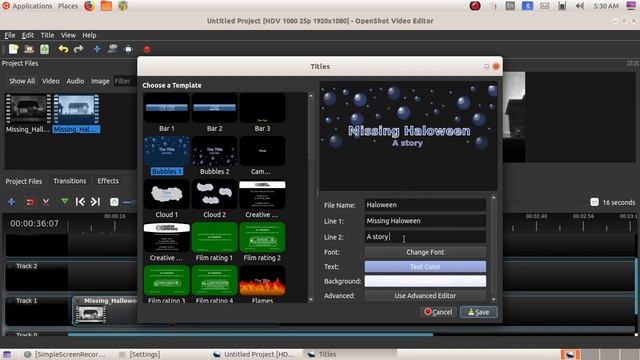Screen dimensions: 640x360
Task: Select the Bubbles 2 title template
Action: coord(214,156)
